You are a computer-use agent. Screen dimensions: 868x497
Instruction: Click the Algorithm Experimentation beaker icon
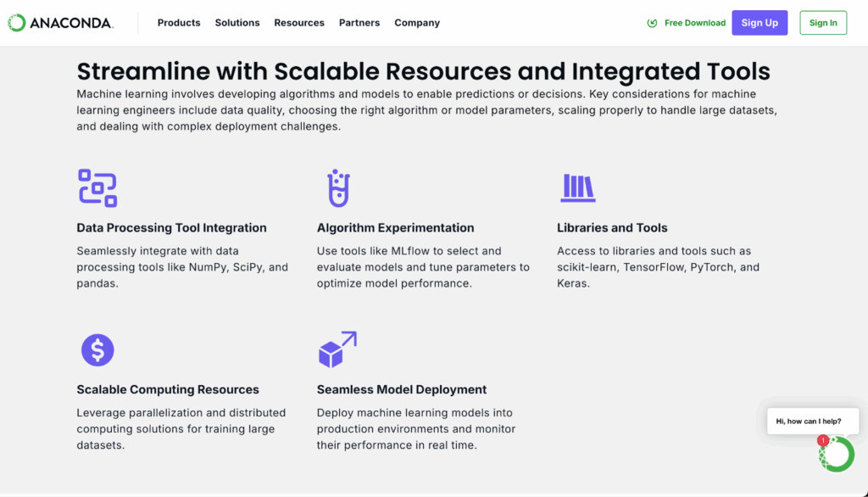pos(338,188)
